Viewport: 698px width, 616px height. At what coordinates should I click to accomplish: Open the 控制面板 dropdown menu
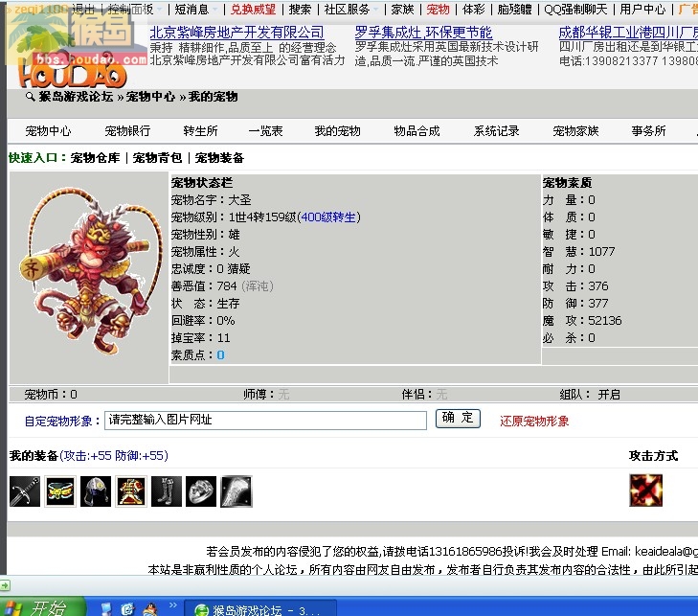[x=135, y=9]
